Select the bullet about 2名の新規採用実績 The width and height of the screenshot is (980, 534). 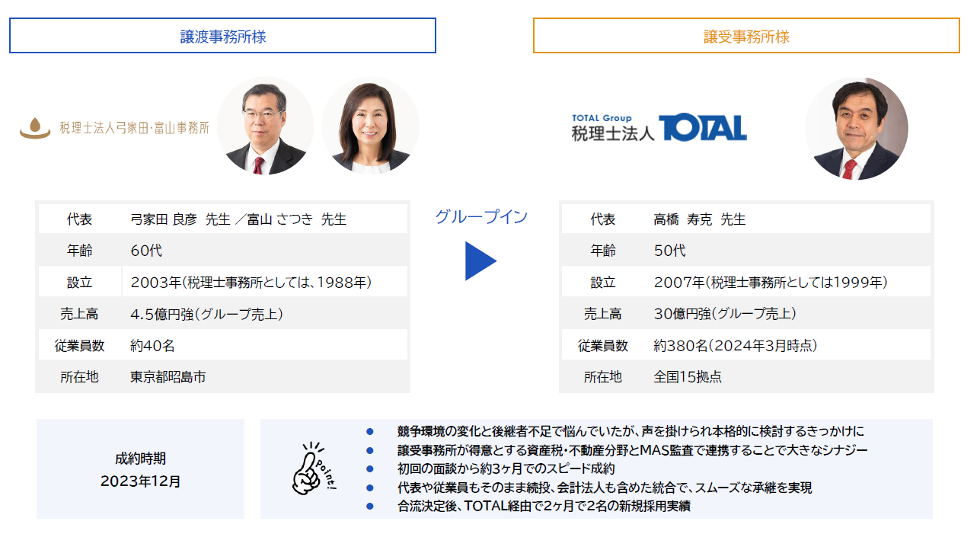click(544, 506)
